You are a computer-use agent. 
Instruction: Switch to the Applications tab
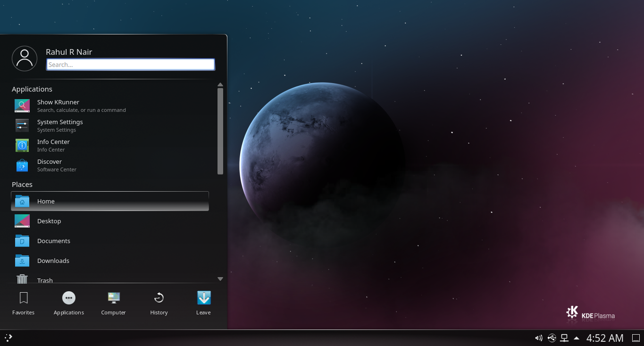[69, 303]
